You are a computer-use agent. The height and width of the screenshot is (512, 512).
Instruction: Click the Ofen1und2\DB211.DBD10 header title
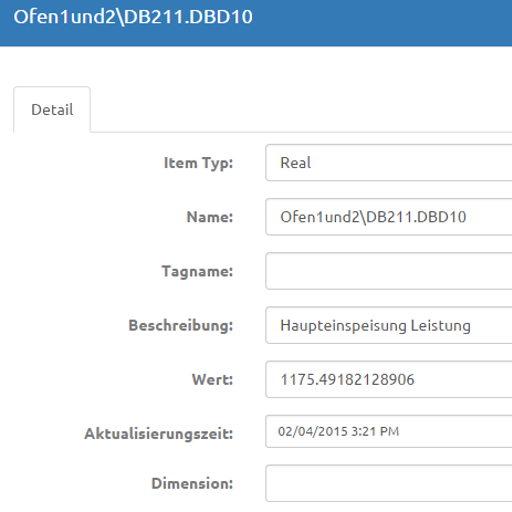133,17
